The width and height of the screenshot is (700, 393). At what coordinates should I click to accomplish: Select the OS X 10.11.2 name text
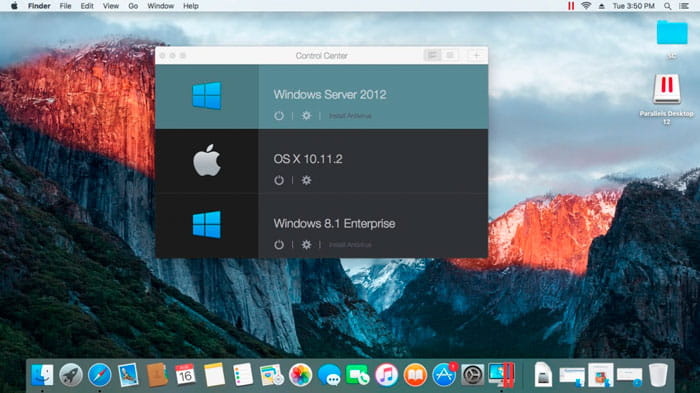(308, 159)
